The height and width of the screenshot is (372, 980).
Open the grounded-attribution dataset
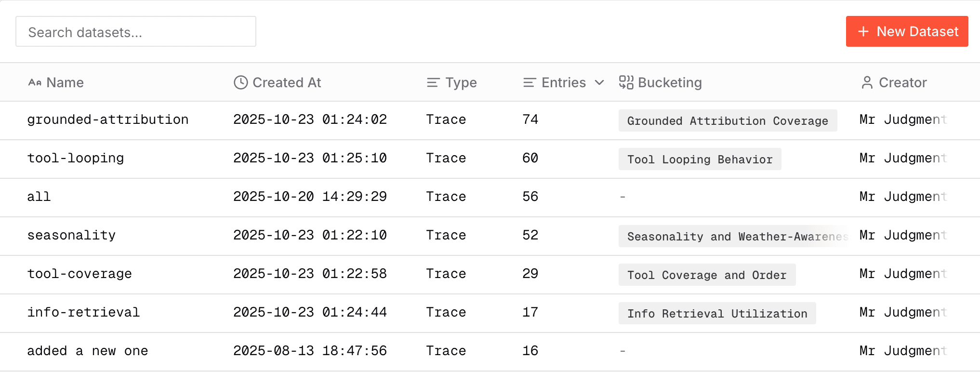tap(107, 120)
